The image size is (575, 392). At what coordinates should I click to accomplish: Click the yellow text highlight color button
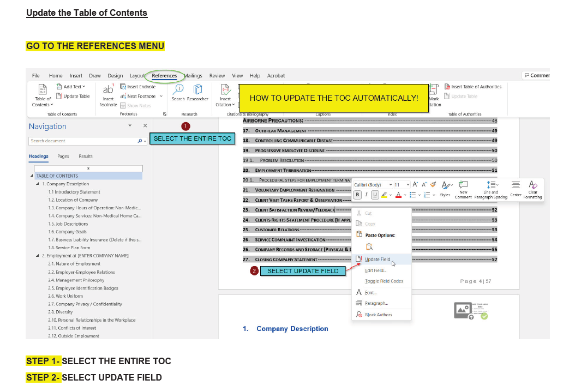[x=384, y=195]
